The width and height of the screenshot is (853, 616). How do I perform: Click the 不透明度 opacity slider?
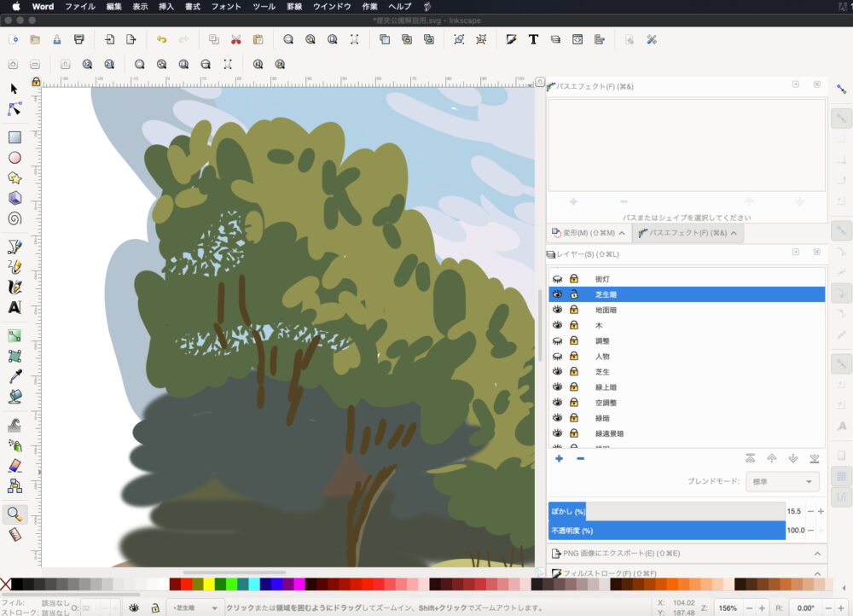pyautogui.click(x=666, y=531)
